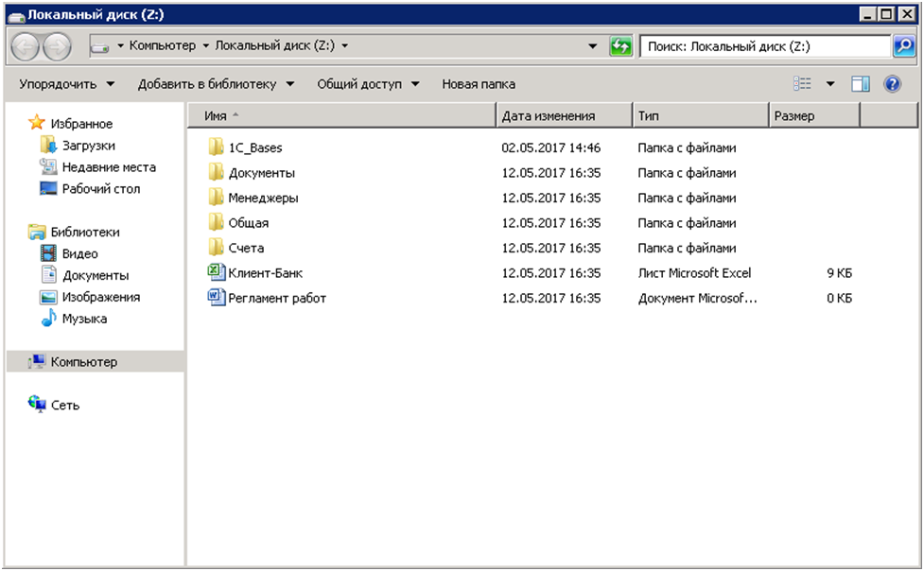924x571 pixels.
Task: Click the 1C_Bases folder icon
Action: point(216,147)
